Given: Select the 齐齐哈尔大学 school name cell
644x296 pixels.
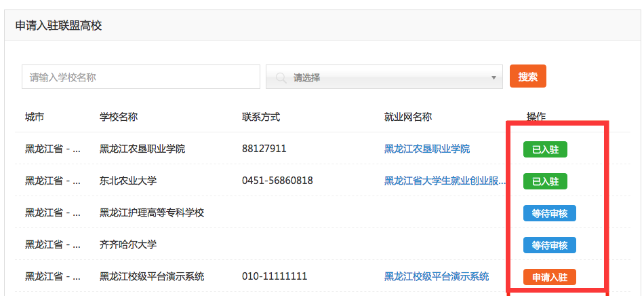Looking at the screenshot, I should [128, 244].
